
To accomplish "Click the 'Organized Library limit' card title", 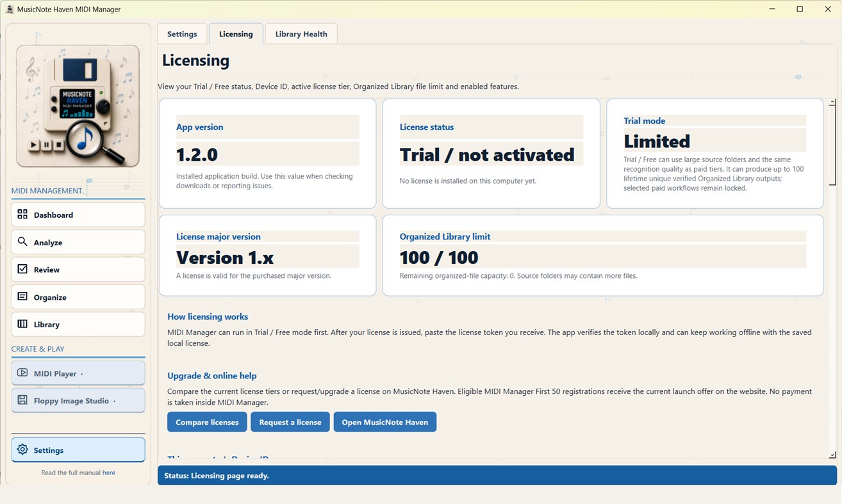I will click(445, 236).
